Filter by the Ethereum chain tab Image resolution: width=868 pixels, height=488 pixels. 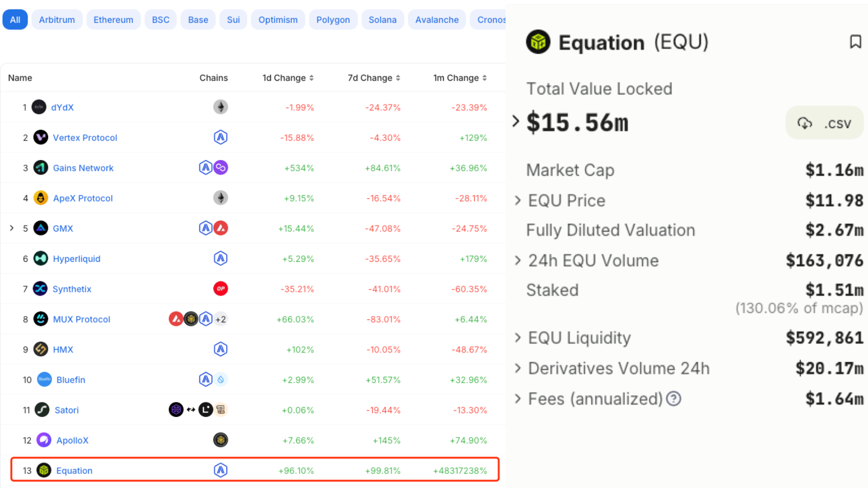(113, 20)
